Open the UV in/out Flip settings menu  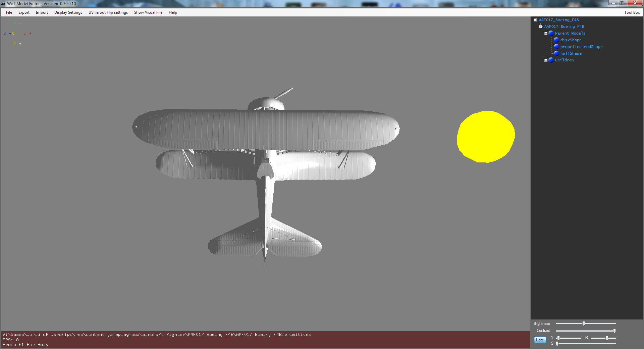click(x=108, y=12)
